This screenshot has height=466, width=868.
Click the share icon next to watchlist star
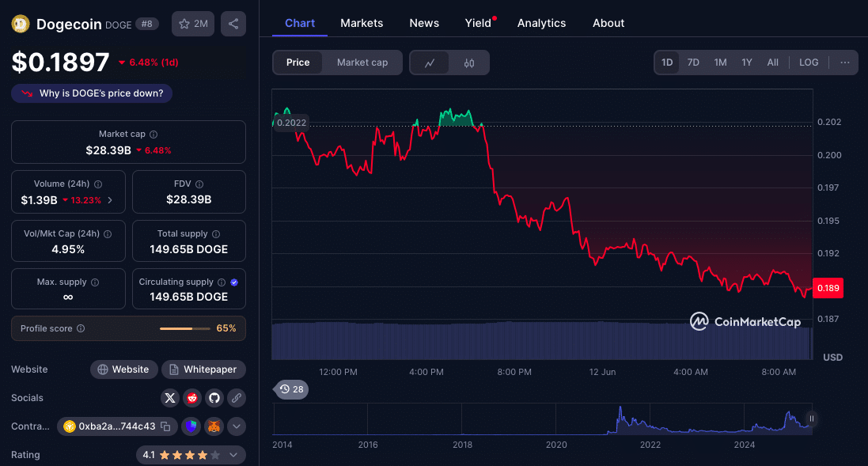(233, 24)
